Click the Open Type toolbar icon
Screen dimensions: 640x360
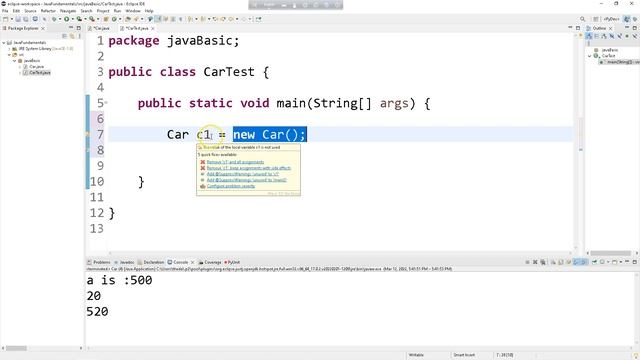click(127, 19)
